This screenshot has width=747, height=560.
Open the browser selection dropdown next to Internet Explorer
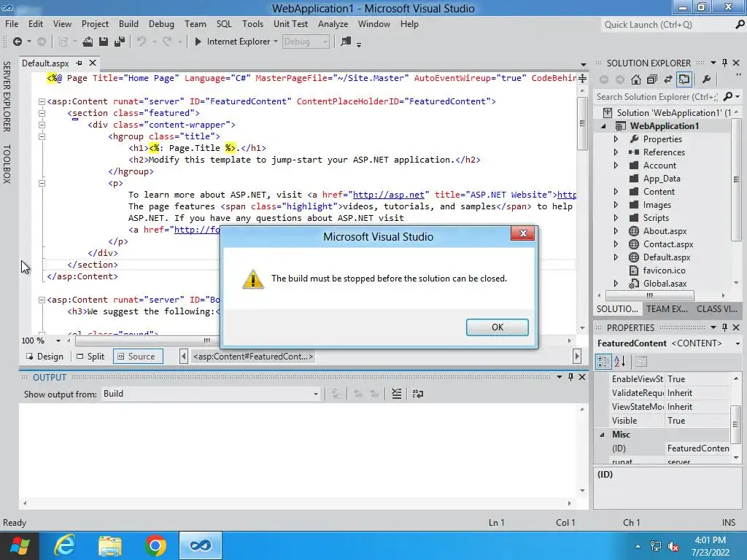(275, 42)
